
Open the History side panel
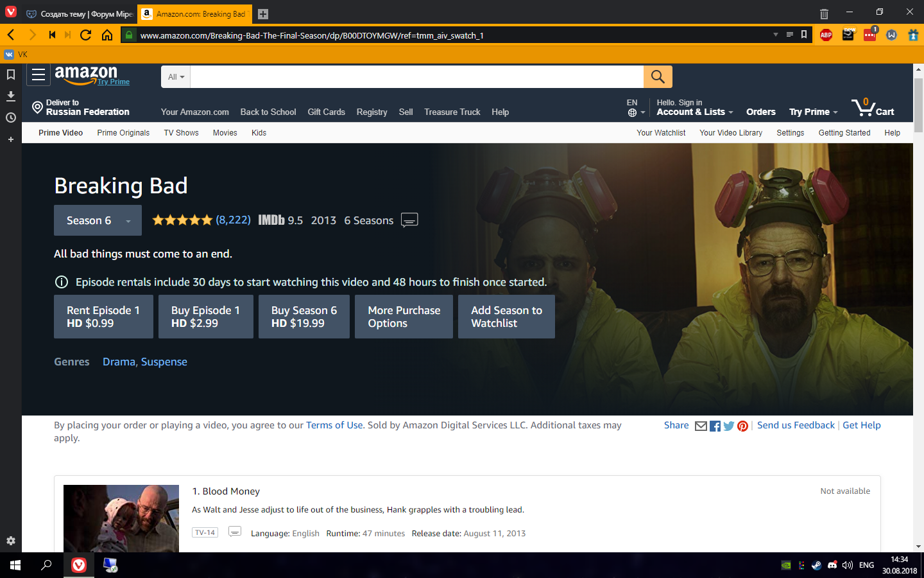[11, 118]
